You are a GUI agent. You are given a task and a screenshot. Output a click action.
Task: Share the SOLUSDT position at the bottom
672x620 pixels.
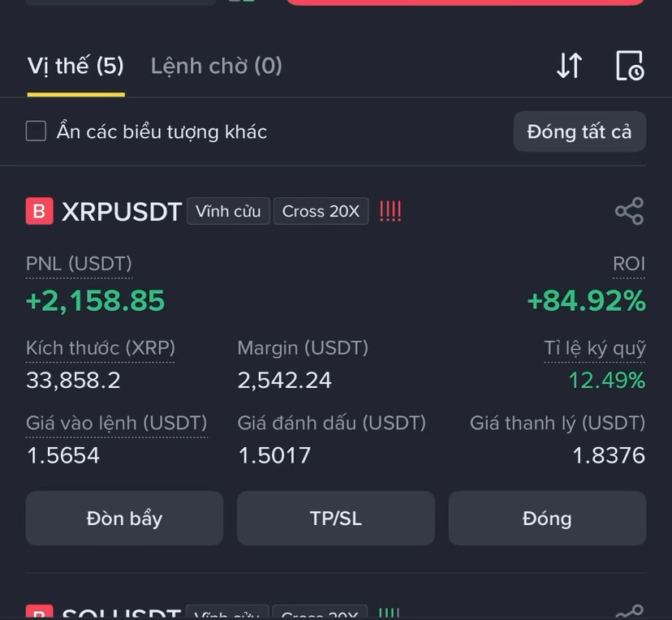tap(629, 613)
